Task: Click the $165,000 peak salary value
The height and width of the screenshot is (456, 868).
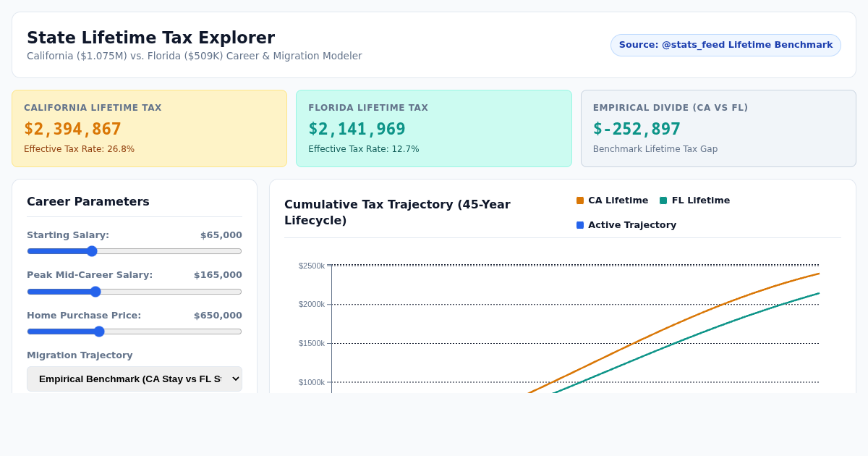Action: coord(218,275)
